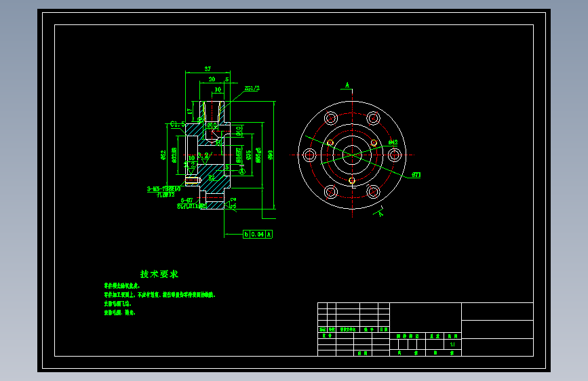The image size is (588, 381).
Task: Click yellow threaded hole at flange bottom
Action: click(x=352, y=181)
